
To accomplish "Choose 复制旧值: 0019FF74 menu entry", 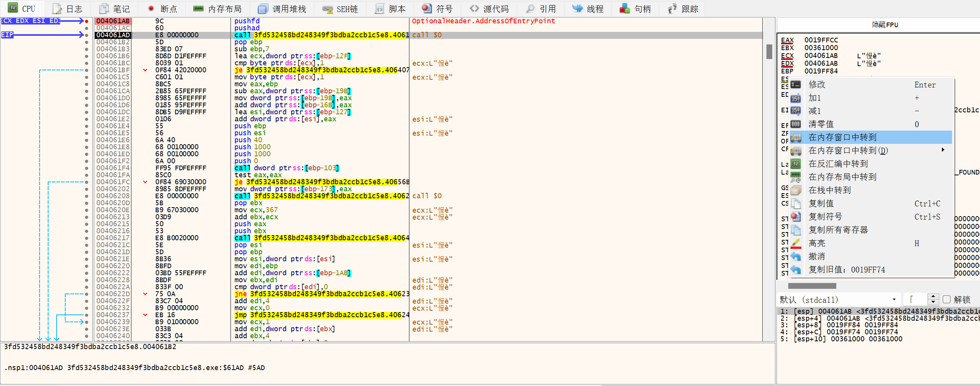I will 871,269.
